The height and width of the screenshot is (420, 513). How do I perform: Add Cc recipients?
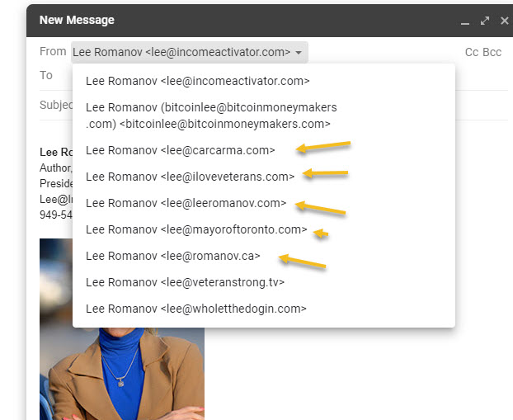(x=472, y=52)
